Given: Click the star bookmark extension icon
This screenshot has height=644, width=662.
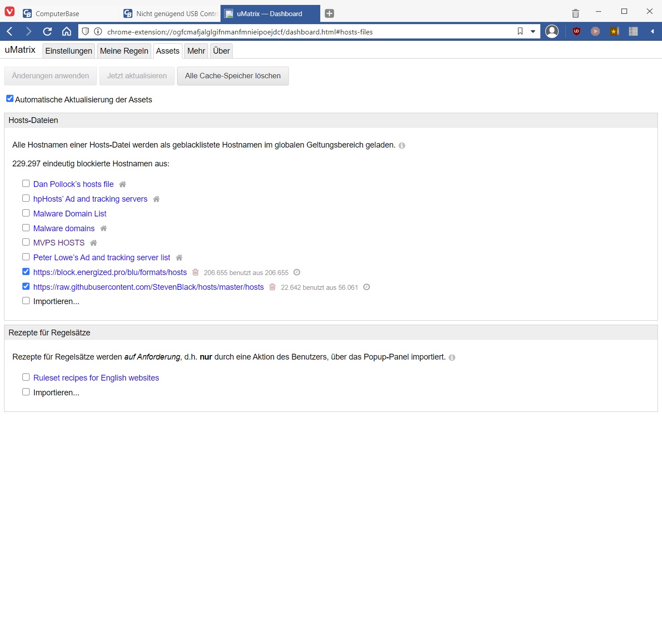Looking at the screenshot, I should coord(615,31).
